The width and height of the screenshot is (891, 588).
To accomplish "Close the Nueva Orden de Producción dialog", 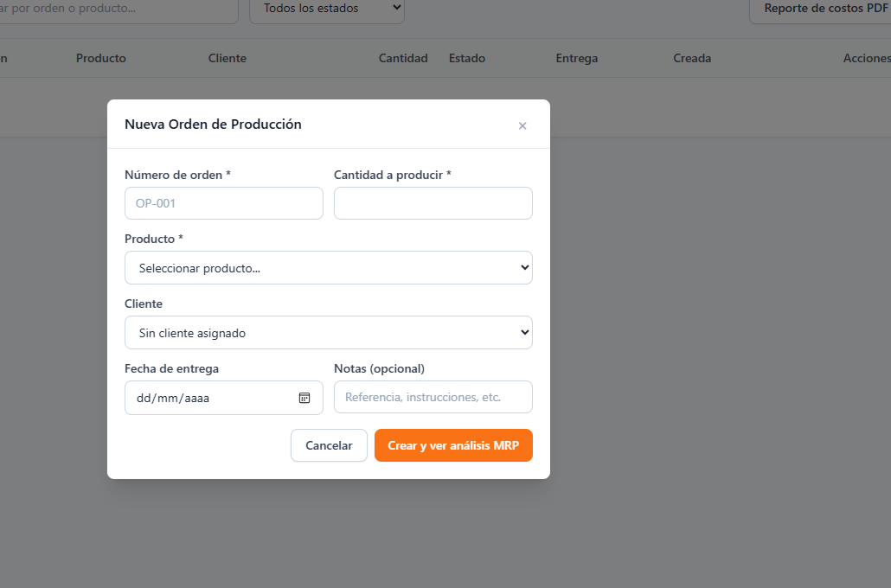I will coord(522,125).
